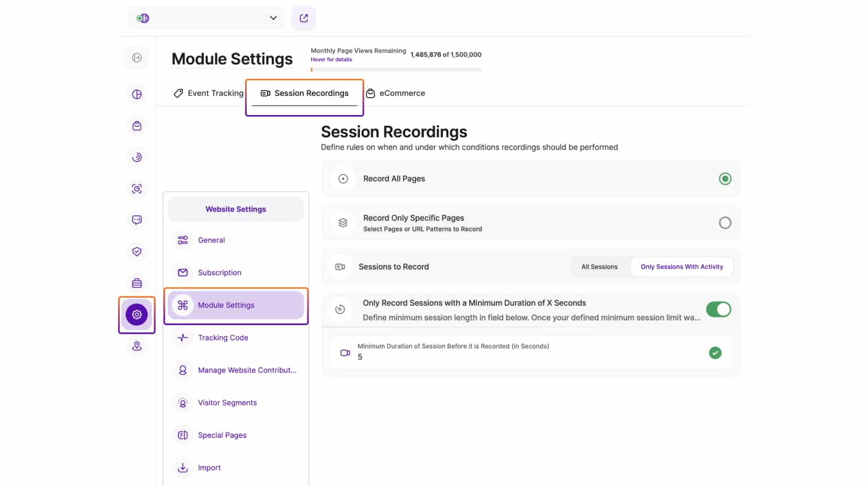The image size is (868, 486).
Task: Open the dashboard pie chart sidebar icon
Action: tap(137, 94)
